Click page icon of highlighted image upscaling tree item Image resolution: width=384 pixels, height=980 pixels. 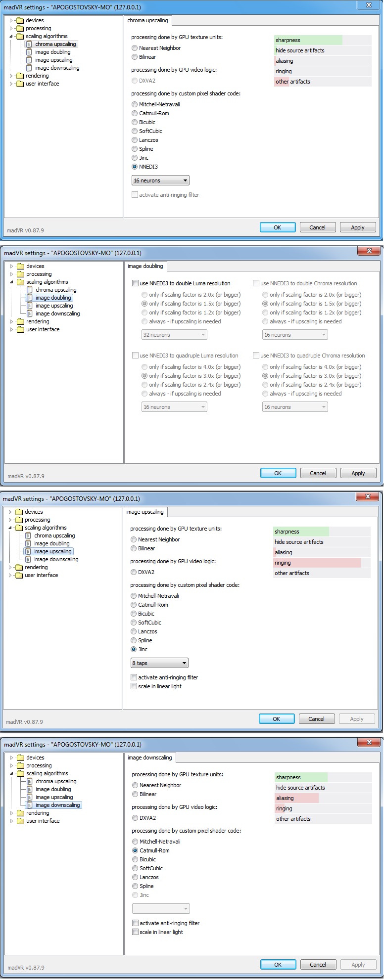point(28,551)
